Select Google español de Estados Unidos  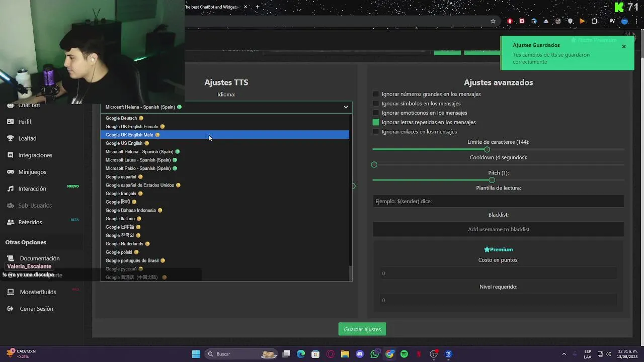tap(224, 185)
